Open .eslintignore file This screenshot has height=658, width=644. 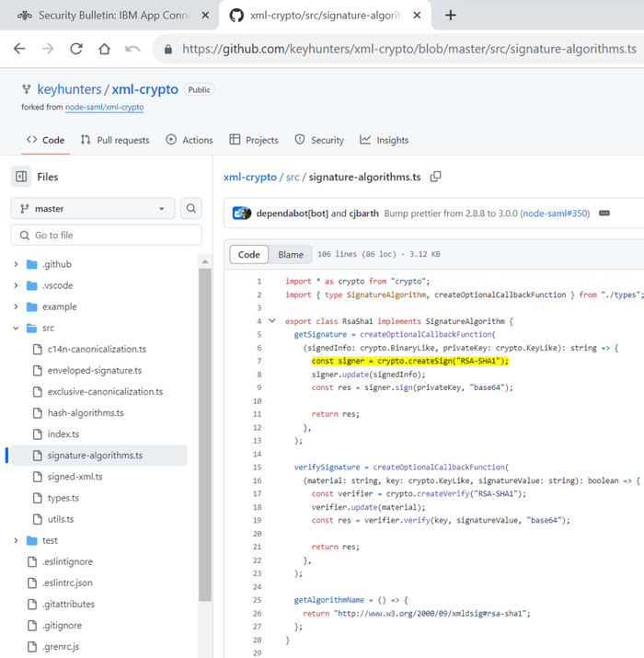coord(67,561)
